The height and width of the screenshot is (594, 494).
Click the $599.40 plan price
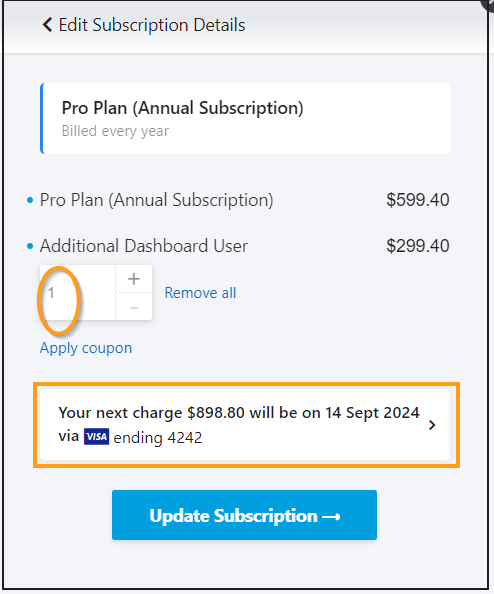point(418,200)
